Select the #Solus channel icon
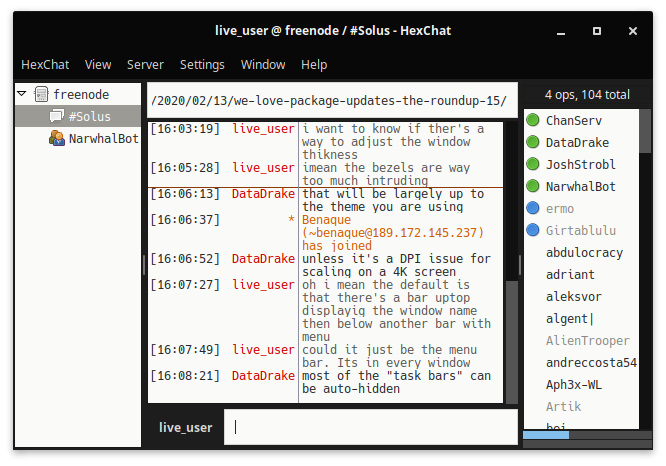Viewport: 666px width, 466px height. point(57,116)
